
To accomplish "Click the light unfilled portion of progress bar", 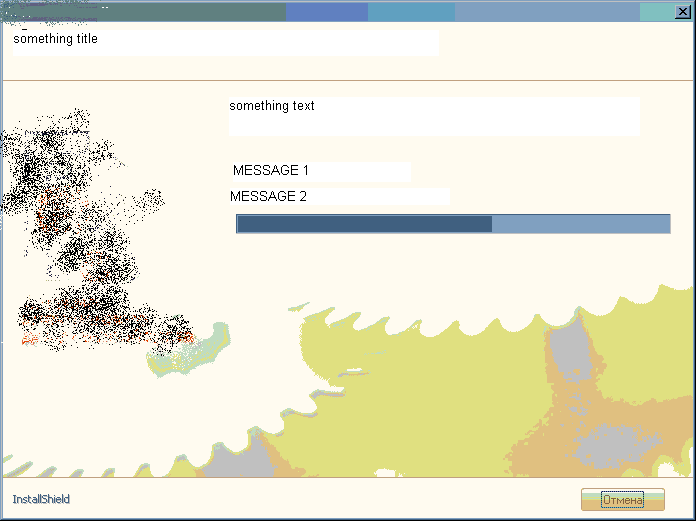I will tap(580, 224).
